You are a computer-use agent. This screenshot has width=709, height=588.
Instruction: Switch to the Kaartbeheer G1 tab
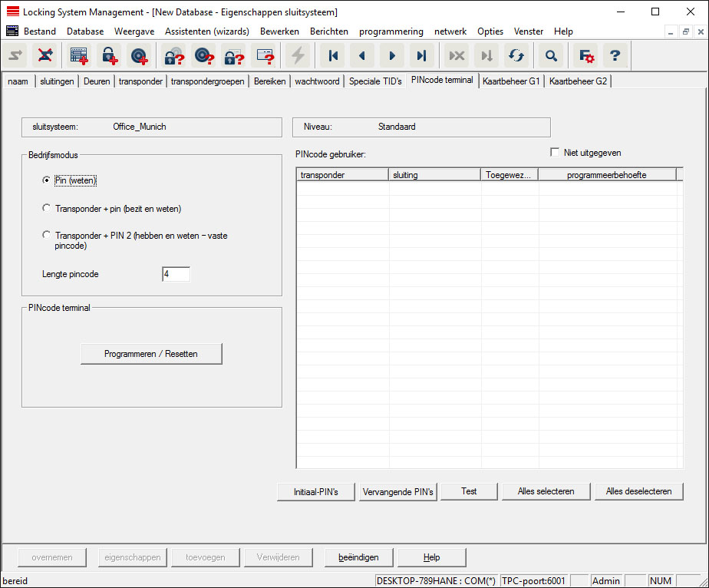tap(511, 81)
